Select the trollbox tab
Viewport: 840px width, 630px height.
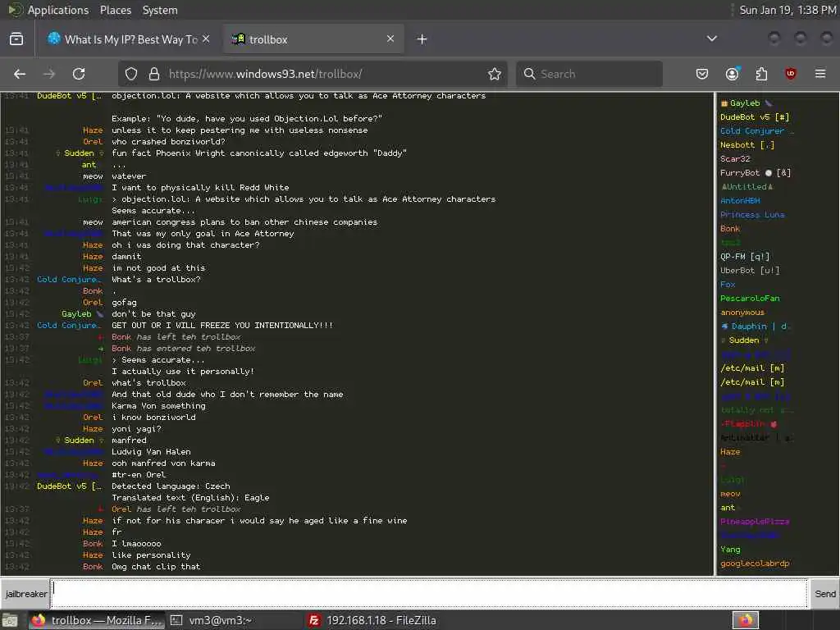[313, 39]
